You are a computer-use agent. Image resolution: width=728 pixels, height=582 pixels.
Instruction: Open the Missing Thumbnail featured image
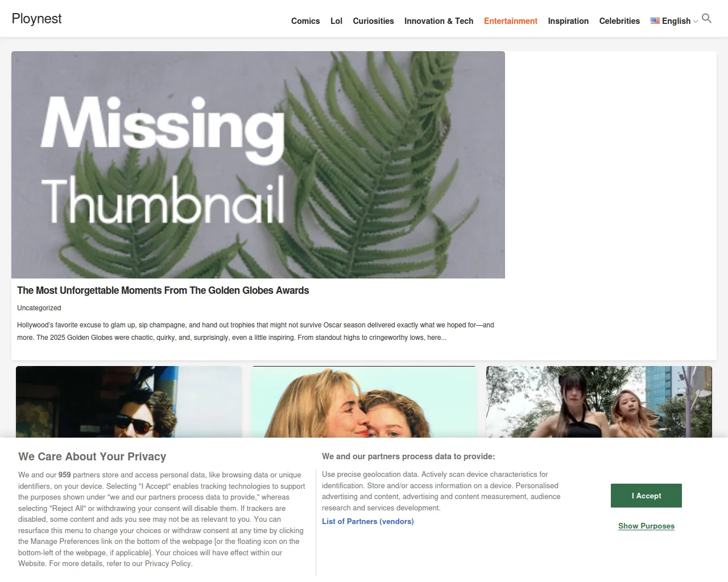tap(258, 165)
